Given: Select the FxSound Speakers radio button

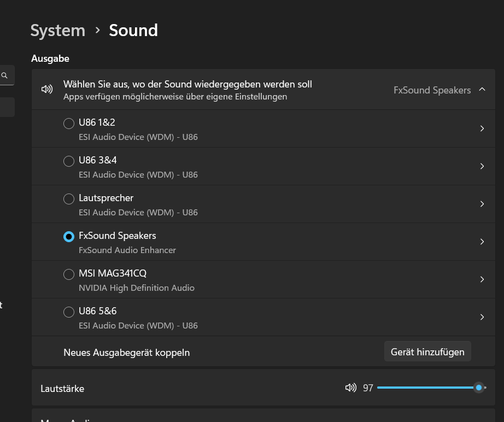Looking at the screenshot, I should [69, 237].
